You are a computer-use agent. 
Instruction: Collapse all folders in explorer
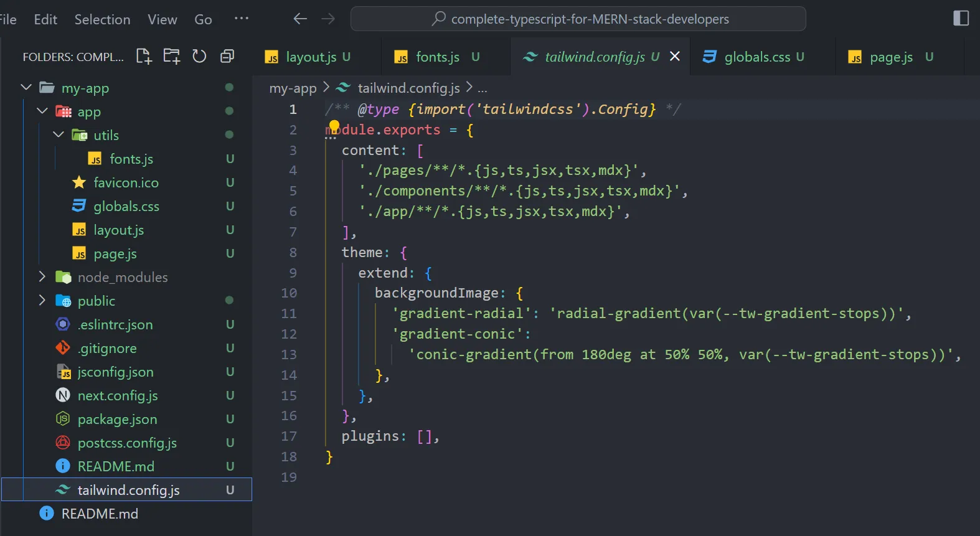227,57
